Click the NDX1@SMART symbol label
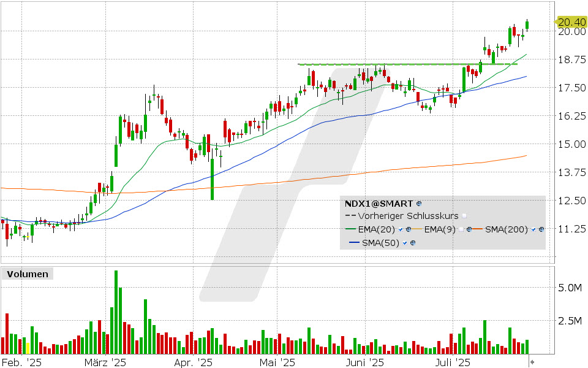The width and height of the screenshot is (588, 368). [379, 204]
